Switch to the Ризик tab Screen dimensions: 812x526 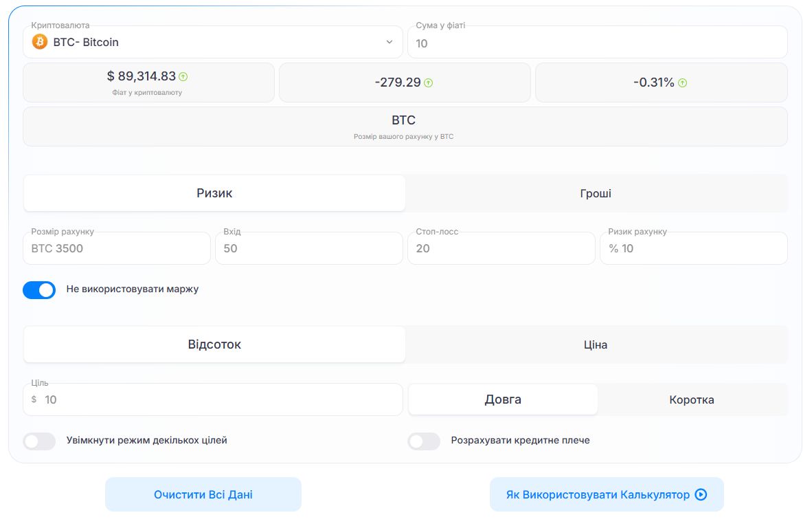[214, 193]
